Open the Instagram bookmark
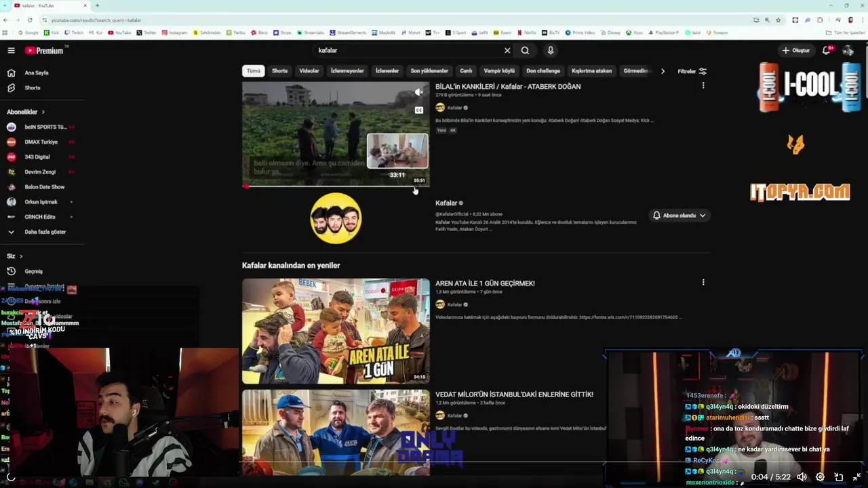 [174, 33]
